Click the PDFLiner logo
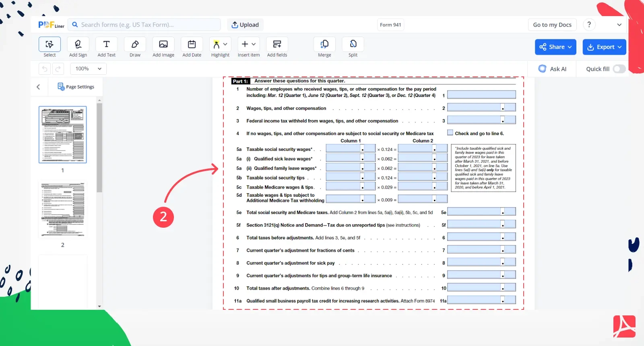 coord(51,25)
